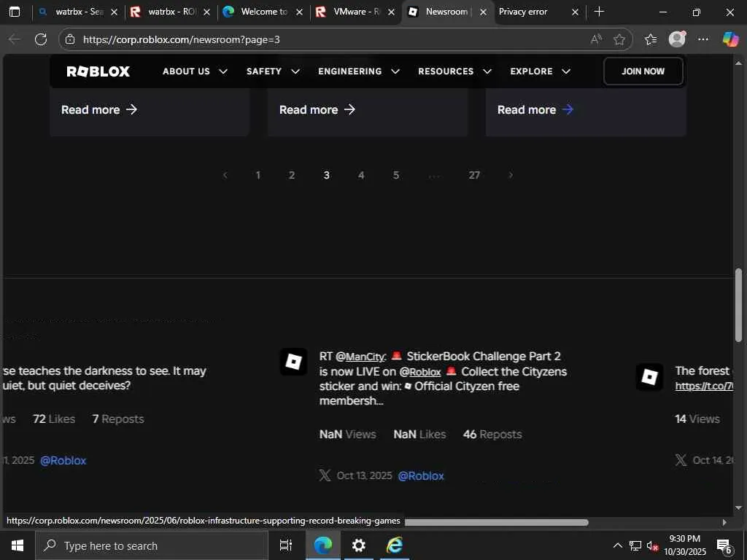Screen dimensions: 747x560
Task: Click the X logo next to Oct 14 date
Action: pos(681,460)
